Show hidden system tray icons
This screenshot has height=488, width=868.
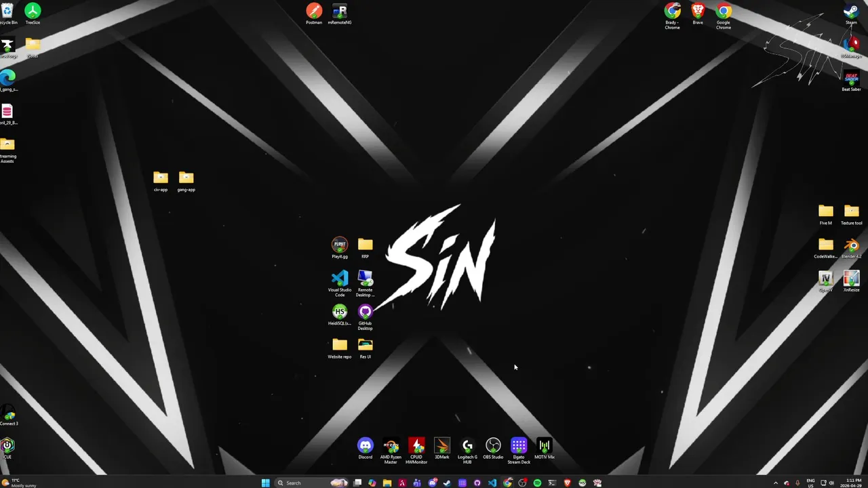776,483
